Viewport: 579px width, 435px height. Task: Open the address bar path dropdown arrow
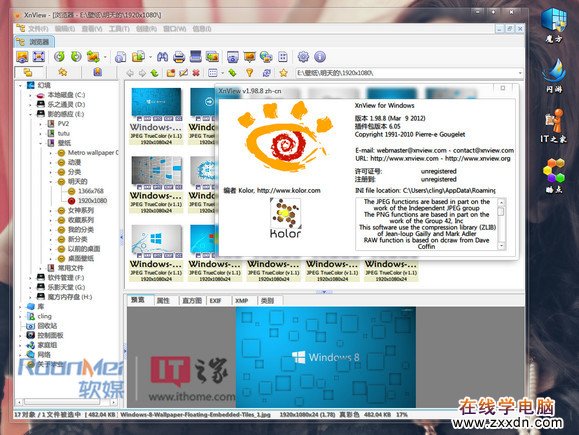coord(520,73)
